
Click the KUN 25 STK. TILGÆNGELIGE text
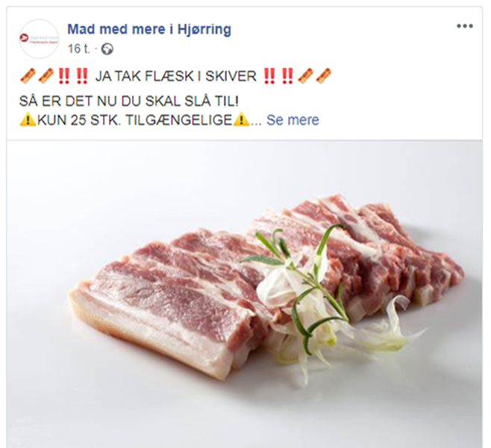[134, 120]
